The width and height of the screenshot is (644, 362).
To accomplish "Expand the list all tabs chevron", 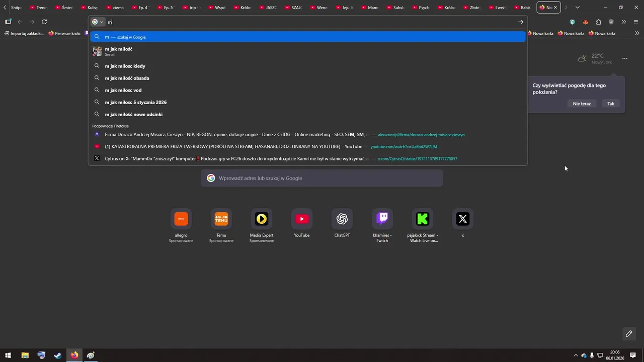I will coord(577,8).
